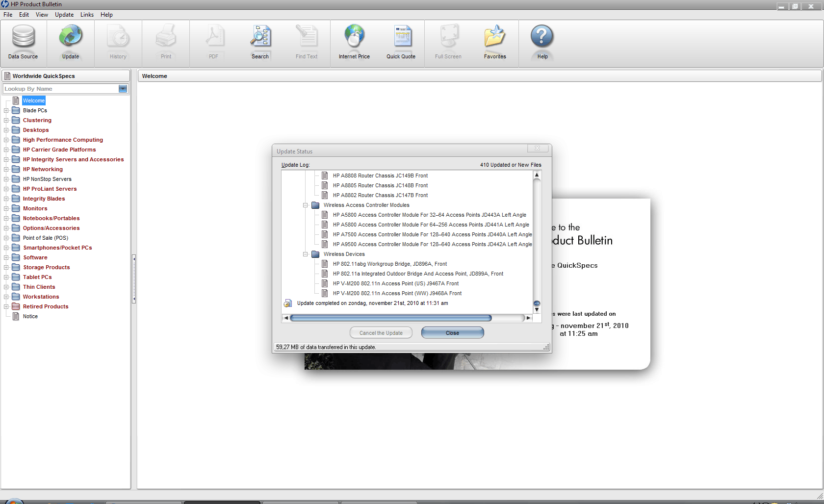Click the Lookup By Name input field

pyautogui.click(x=61, y=89)
